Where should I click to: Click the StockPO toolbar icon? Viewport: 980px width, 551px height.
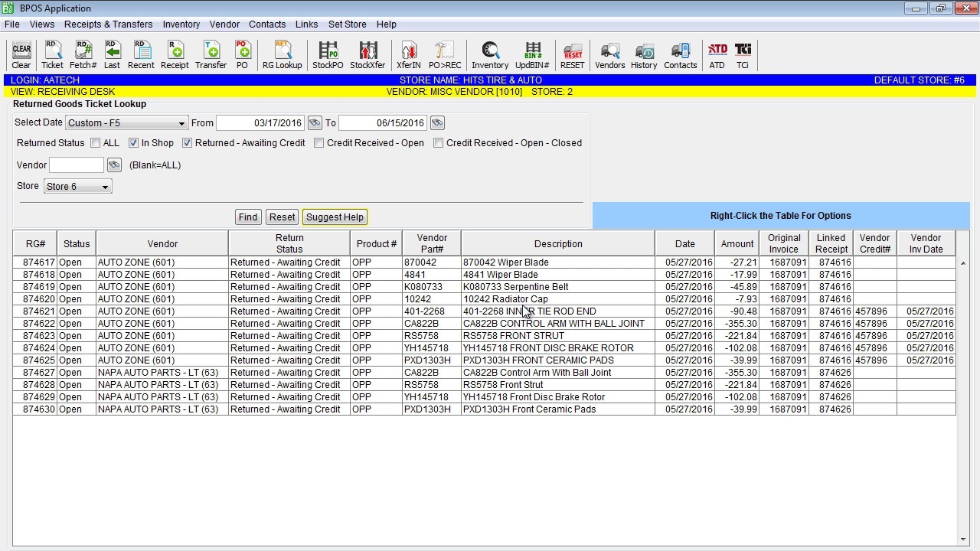[x=328, y=55]
